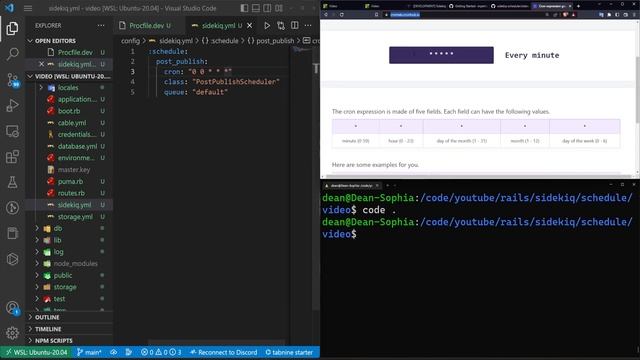640x360 pixels.
Task: Open storage.yml in the file tree
Action: (75, 217)
